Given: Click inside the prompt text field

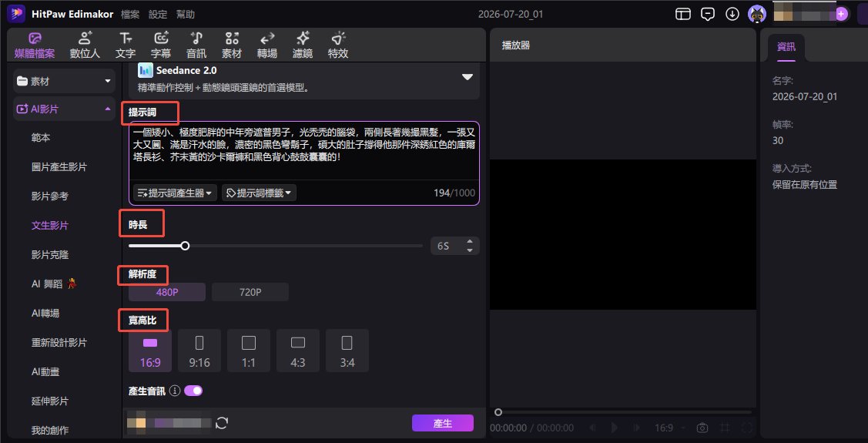Looking at the screenshot, I should [x=304, y=151].
